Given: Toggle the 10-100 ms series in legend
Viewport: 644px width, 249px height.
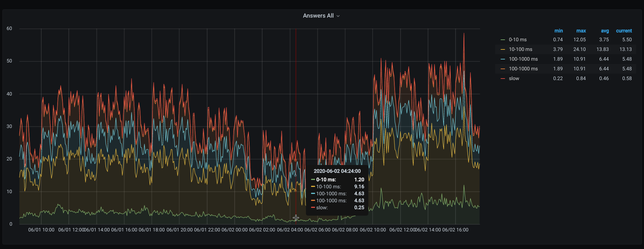Looking at the screenshot, I should coord(520,49).
